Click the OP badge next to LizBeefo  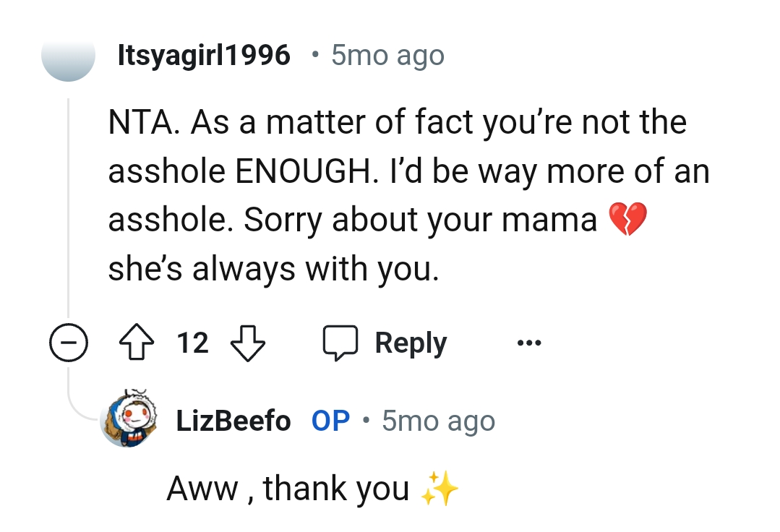click(330, 420)
